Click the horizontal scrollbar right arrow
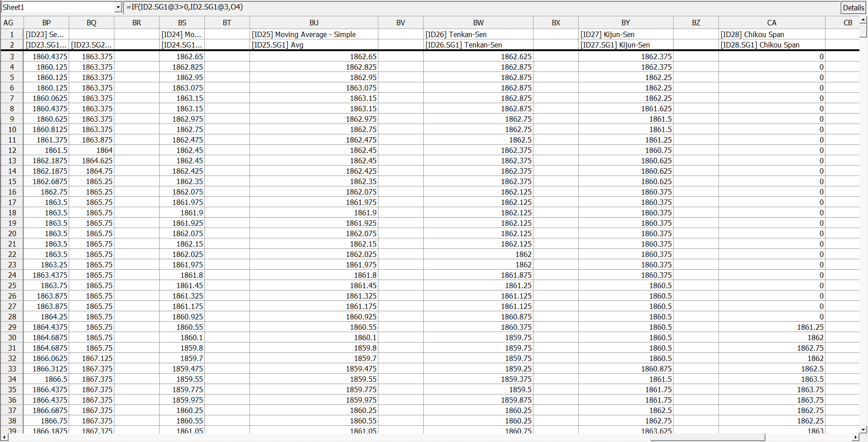868x442 pixels. coord(855,437)
